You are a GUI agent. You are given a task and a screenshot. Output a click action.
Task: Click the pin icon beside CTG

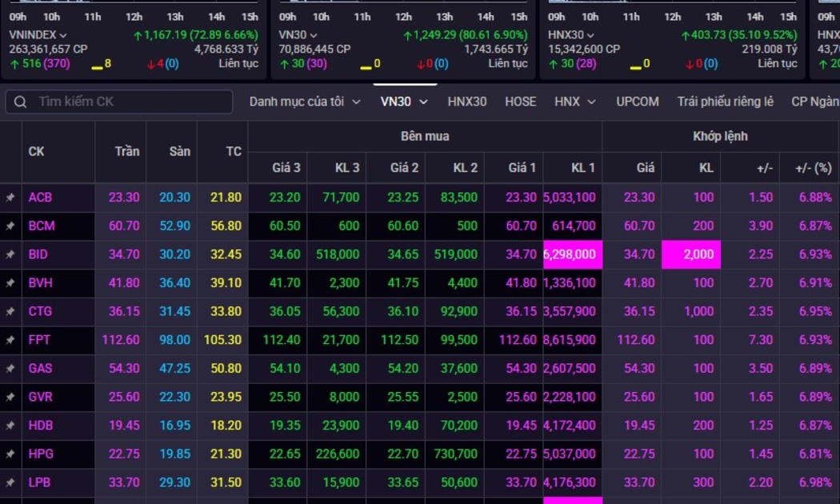coord(10,312)
